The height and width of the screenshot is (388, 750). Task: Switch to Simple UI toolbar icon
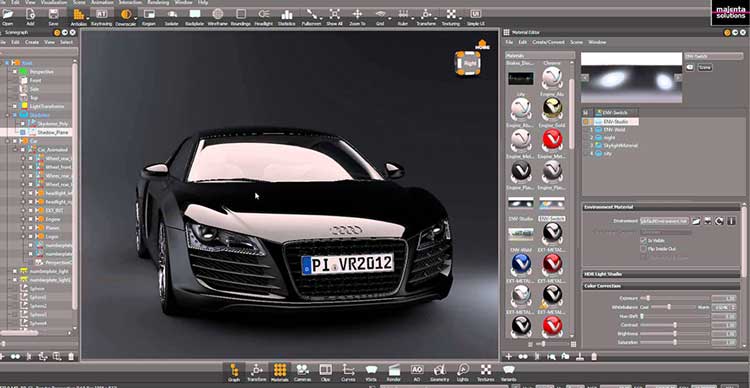point(475,14)
